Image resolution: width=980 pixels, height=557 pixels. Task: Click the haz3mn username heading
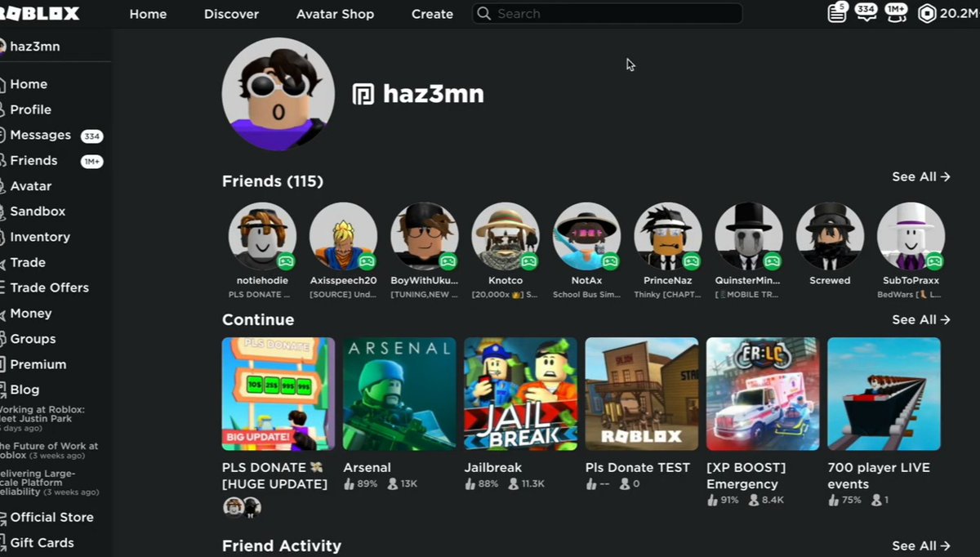[434, 95]
